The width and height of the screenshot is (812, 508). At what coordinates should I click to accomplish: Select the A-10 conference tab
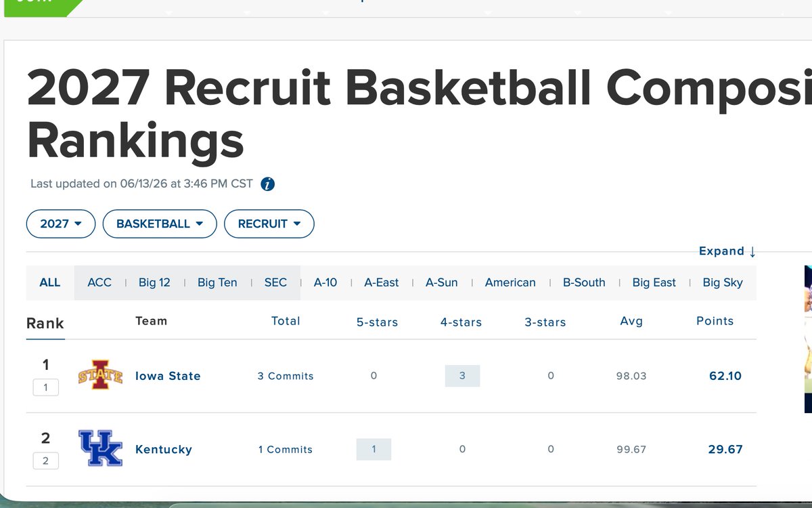tap(325, 282)
